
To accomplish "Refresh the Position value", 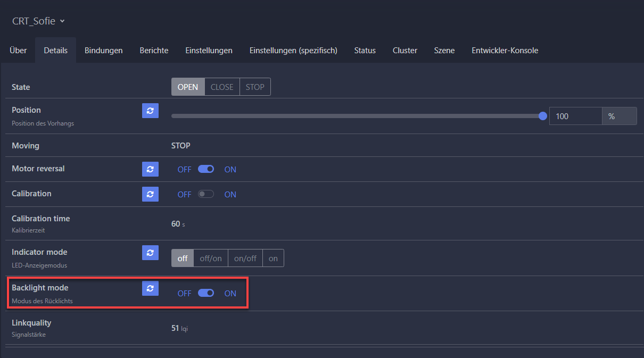I will coord(150,111).
